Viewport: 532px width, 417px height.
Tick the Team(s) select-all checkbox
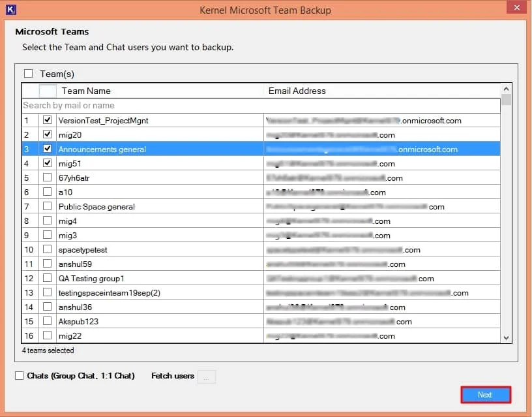click(x=29, y=73)
